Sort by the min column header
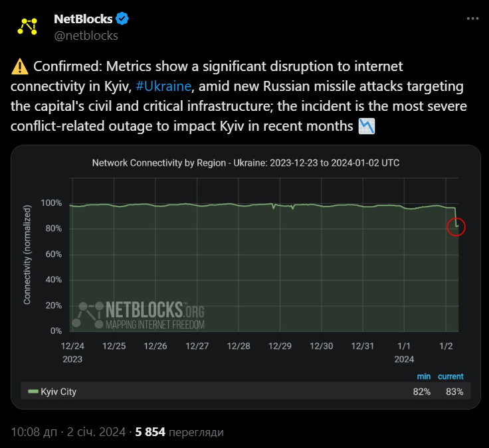The height and width of the screenshot is (448, 489). 423,376
